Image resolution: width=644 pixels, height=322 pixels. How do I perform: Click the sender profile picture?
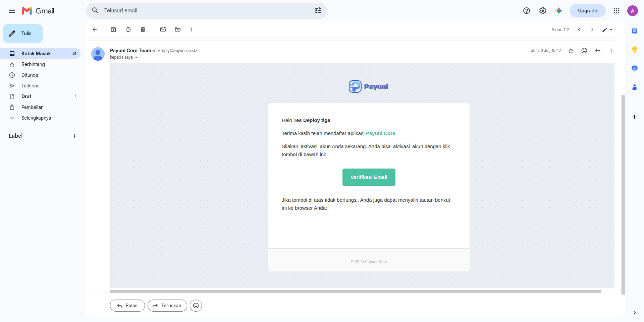[98, 54]
